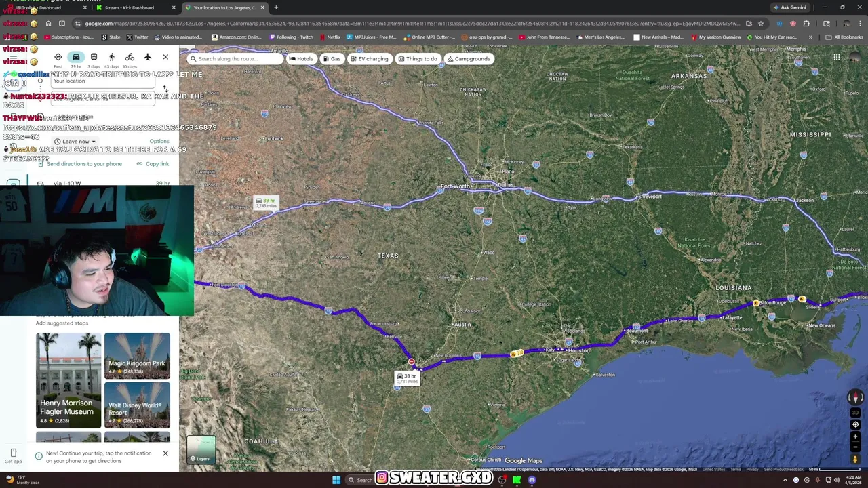This screenshot has width=868, height=488.
Task: Select the Hotels filter chip
Action: pyautogui.click(x=301, y=59)
